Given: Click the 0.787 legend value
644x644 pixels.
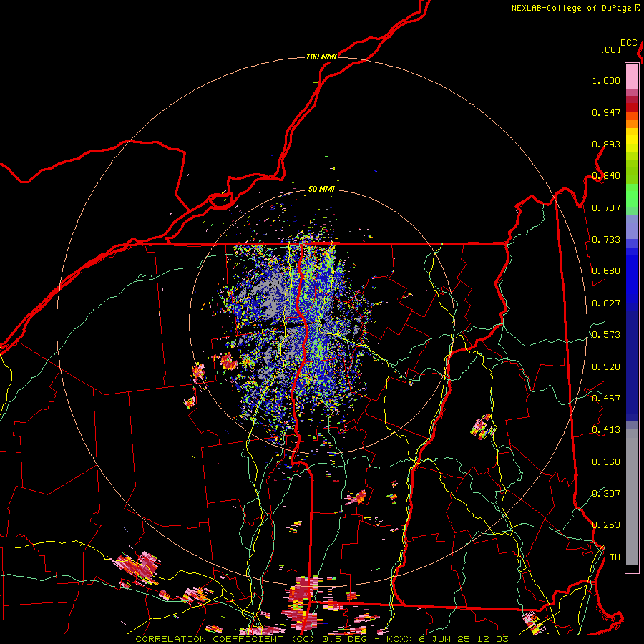Looking at the screenshot, I should (x=606, y=208).
